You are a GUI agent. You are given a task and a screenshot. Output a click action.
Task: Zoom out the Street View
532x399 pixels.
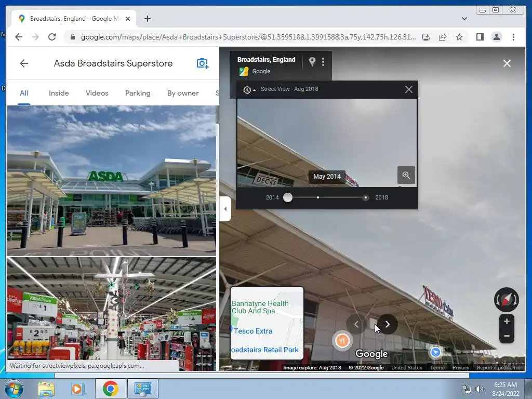tap(507, 336)
